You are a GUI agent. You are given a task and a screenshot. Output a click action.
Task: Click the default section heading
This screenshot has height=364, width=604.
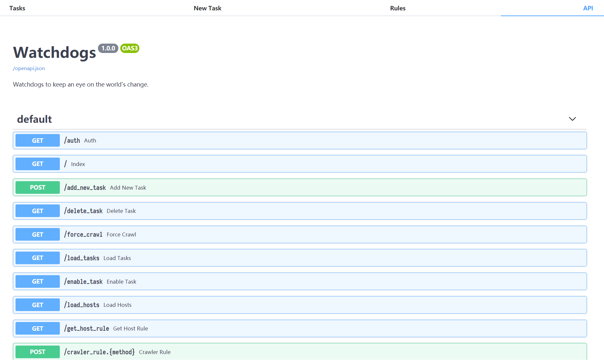click(x=34, y=119)
